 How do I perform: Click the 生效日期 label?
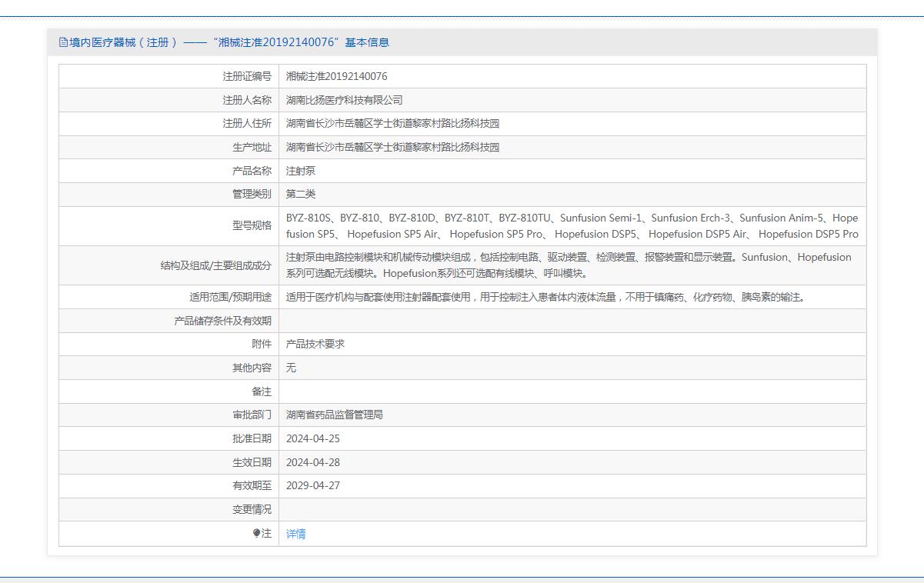click(x=252, y=462)
